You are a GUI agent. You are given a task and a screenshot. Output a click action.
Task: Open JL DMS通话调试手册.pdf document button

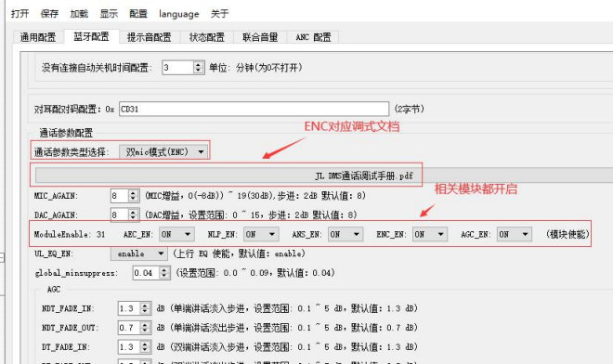point(324,175)
